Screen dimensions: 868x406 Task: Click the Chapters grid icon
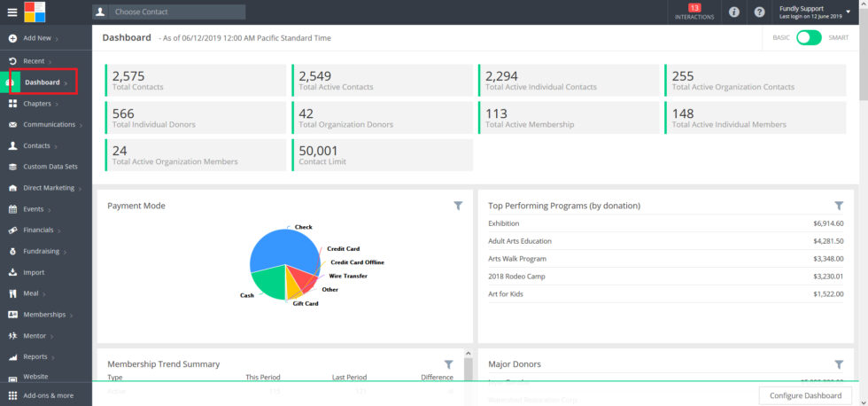(12, 104)
